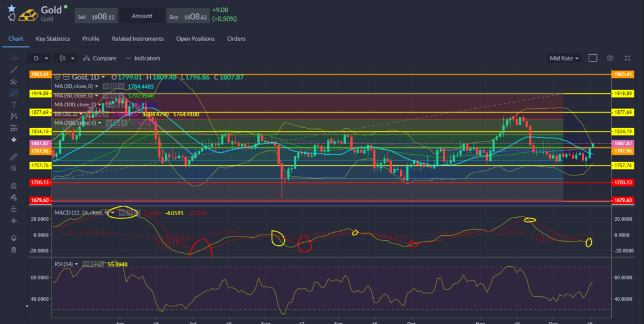Select the text annotation T tool

pos(14,104)
